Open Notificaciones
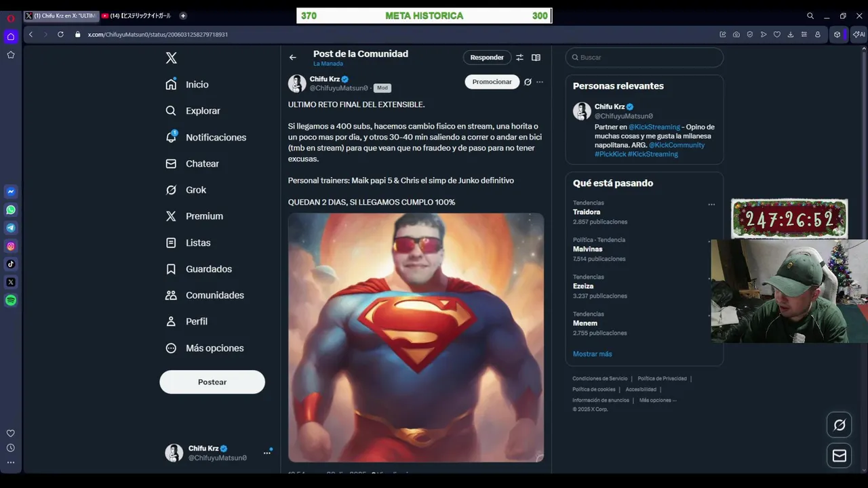 (206, 138)
